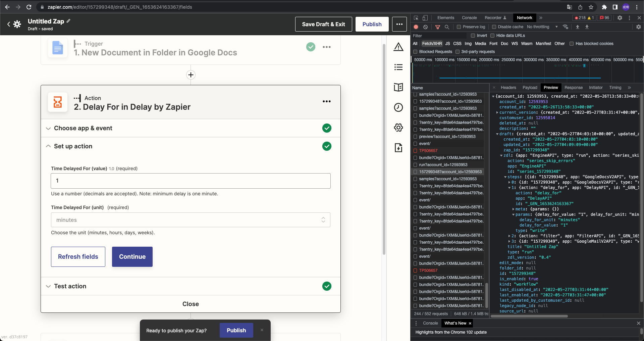Open Zap settings gear in sidebar
The image size is (644, 341).
click(x=398, y=128)
